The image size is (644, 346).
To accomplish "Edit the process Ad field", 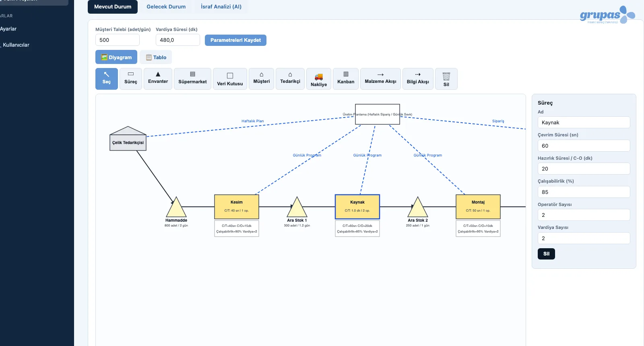I will point(584,122).
